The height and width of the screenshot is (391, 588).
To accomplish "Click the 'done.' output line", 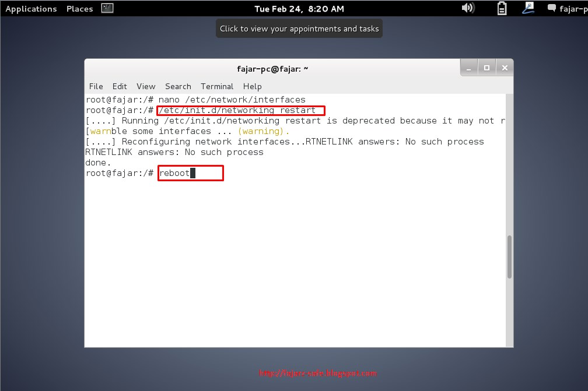I will pyautogui.click(x=98, y=163).
